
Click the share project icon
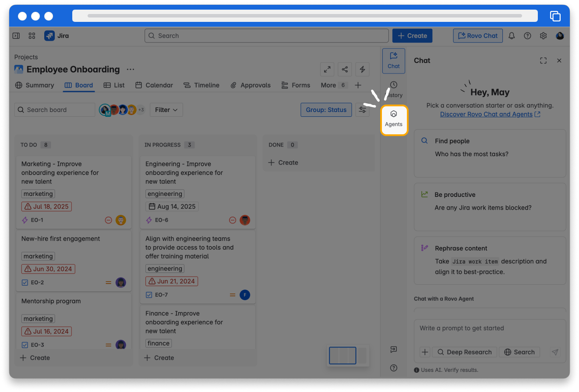(345, 69)
